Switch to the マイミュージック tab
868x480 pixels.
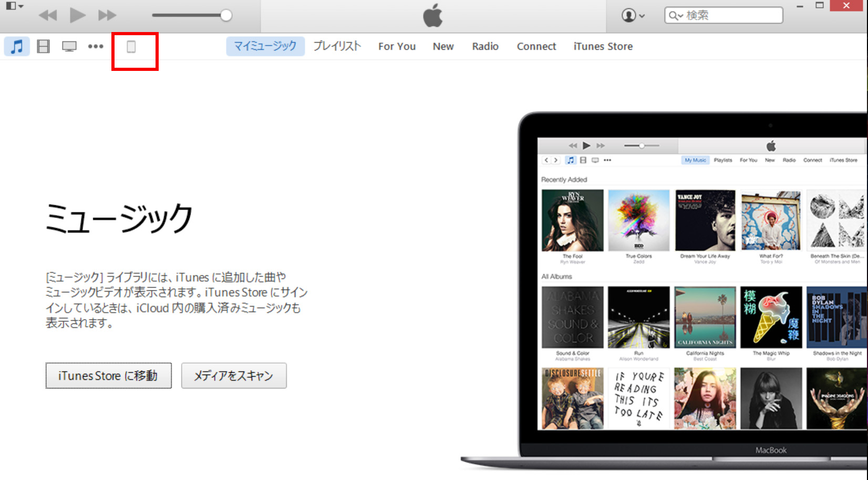click(x=265, y=46)
